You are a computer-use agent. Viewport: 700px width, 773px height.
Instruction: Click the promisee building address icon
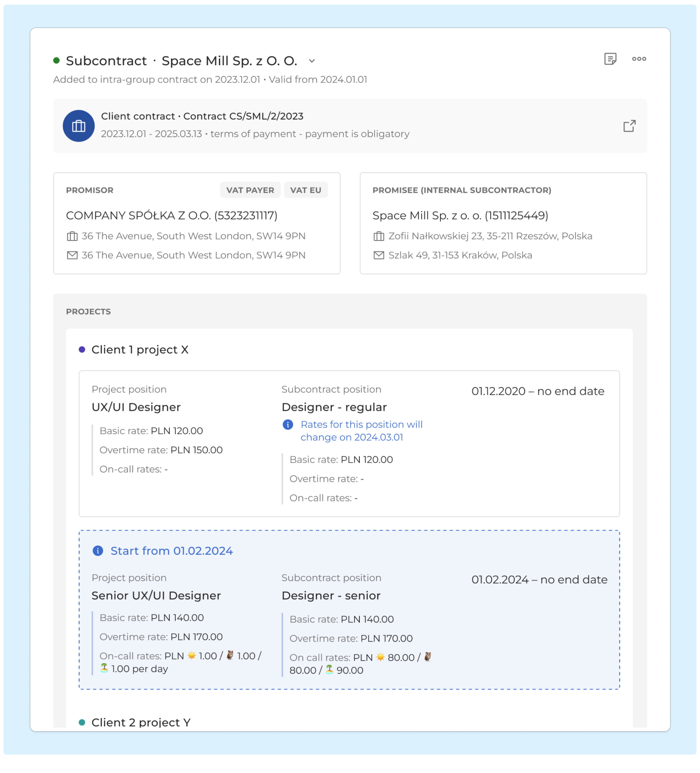point(378,236)
